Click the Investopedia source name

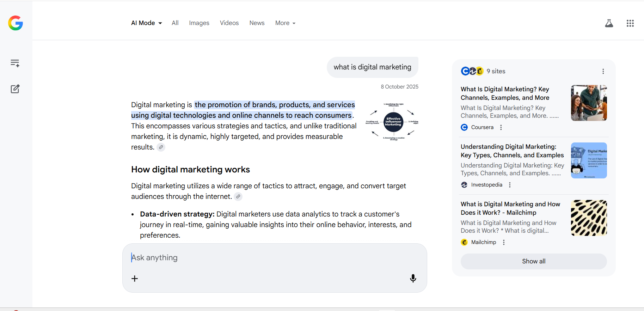click(487, 185)
